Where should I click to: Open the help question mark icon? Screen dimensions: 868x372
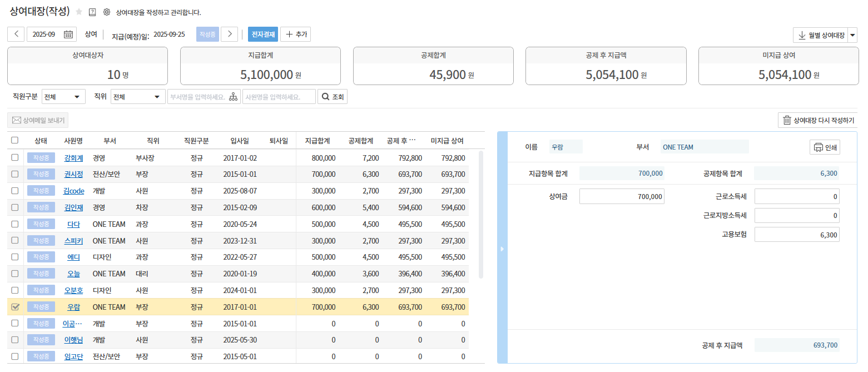(92, 12)
